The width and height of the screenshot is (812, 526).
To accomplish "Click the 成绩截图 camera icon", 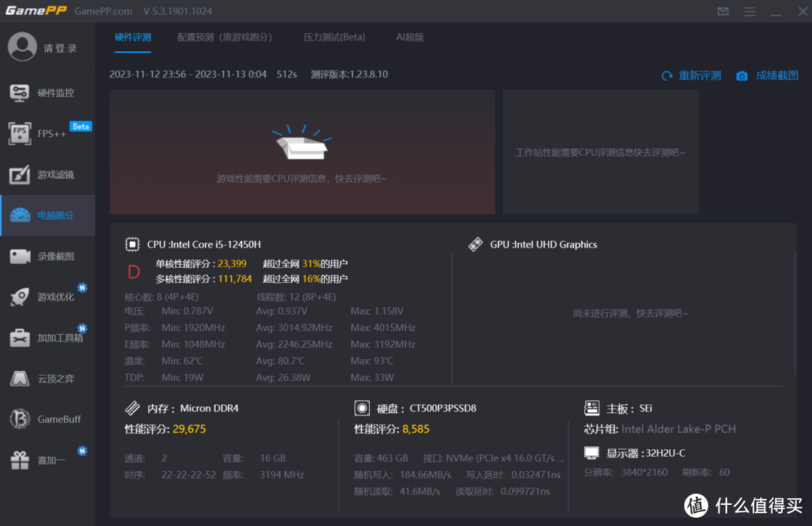I will click(741, 76).
